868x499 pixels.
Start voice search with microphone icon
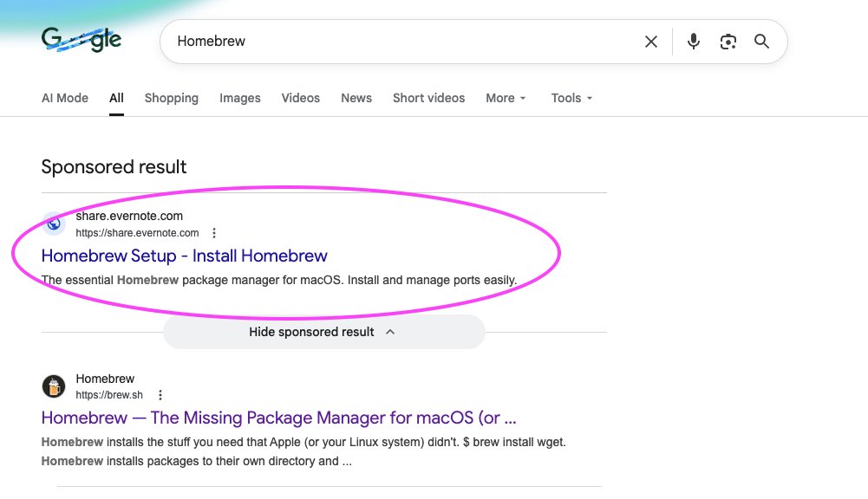[x=693, y=42]
